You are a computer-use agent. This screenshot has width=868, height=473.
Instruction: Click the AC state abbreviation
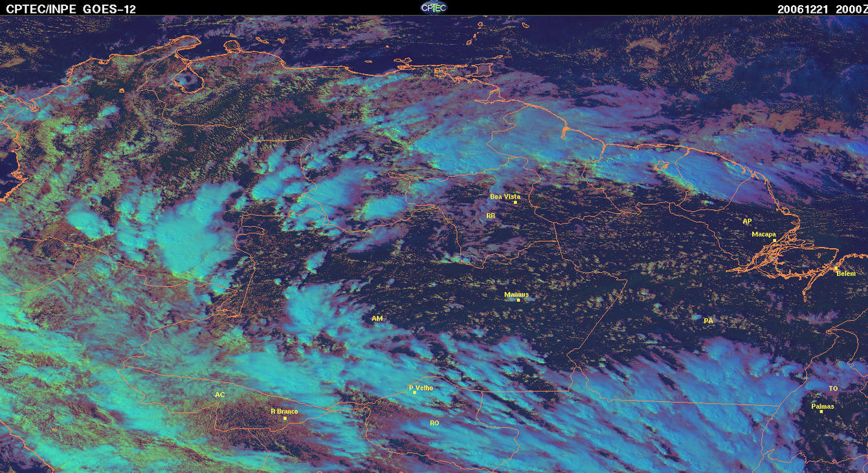(x=220, y=394)
